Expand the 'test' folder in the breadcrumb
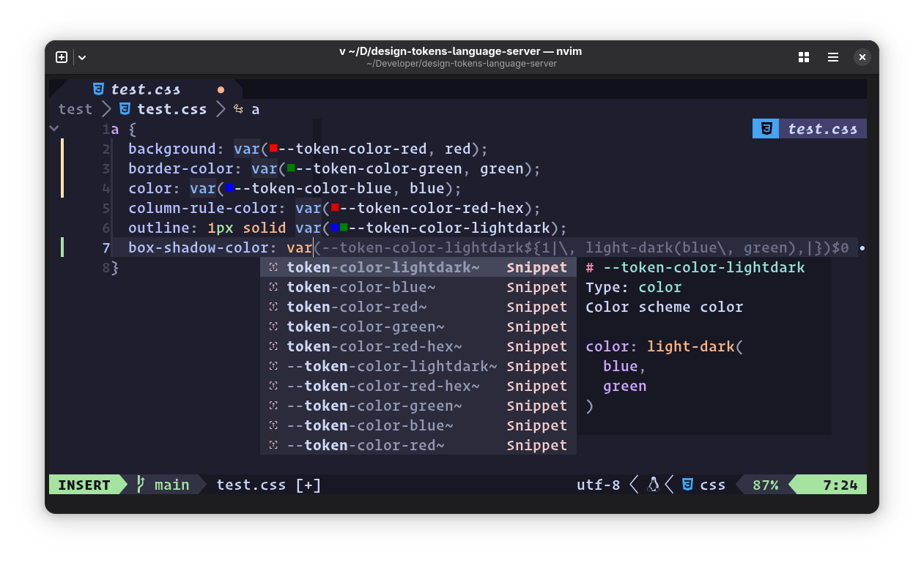This screenshot has height=563, width=924. 75,108
